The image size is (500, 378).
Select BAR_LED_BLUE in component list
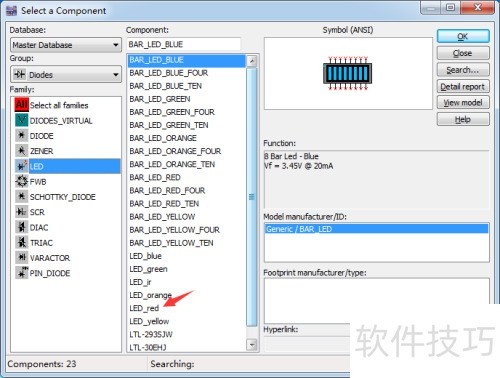pyautogui.click(x=187, y=60)
